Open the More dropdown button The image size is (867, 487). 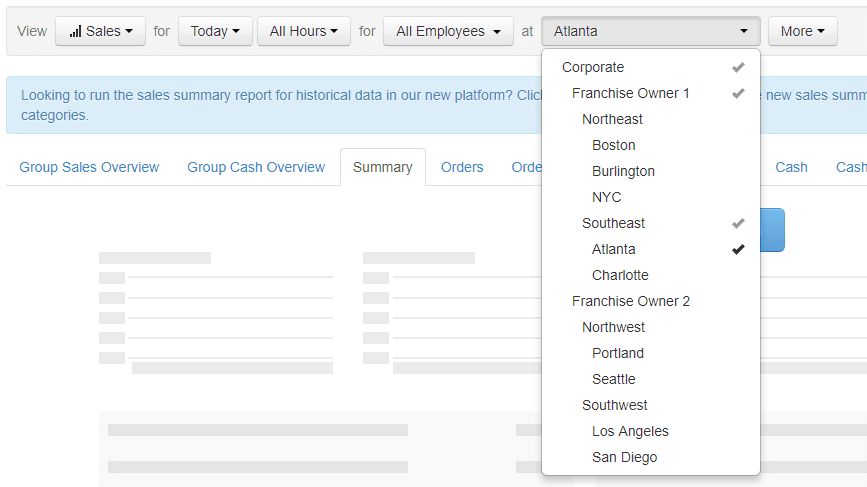click(x=802, y=31)
